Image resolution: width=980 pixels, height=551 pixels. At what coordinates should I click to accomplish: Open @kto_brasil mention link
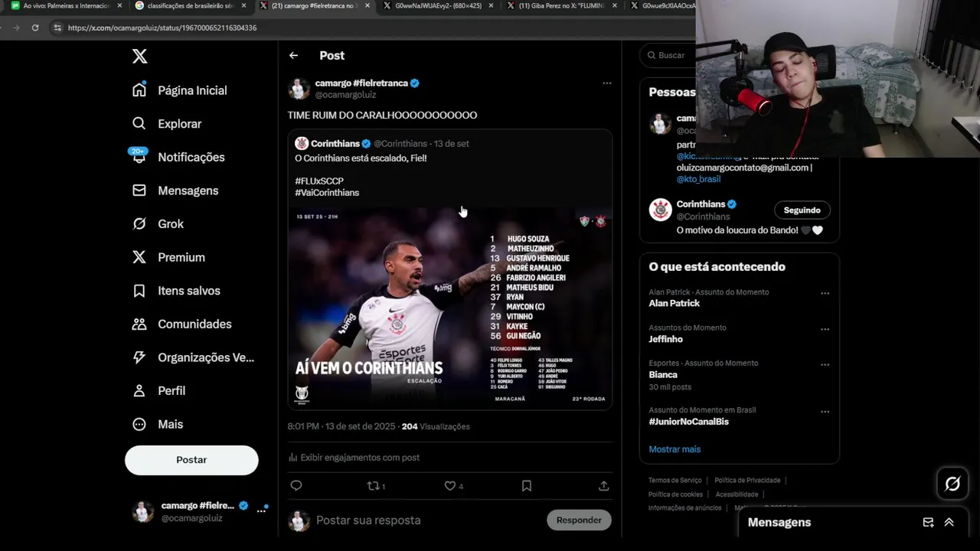pyautogui.click(x=698, y=179)
